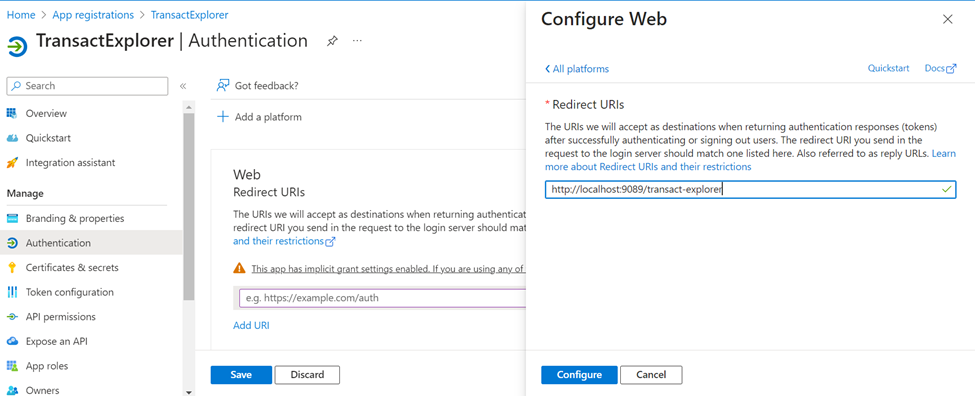Open the ellipsis more options menu
Image resolution: width=975 pixels, height=396 pixels.
pyautogui.click(x=357, y=41)
